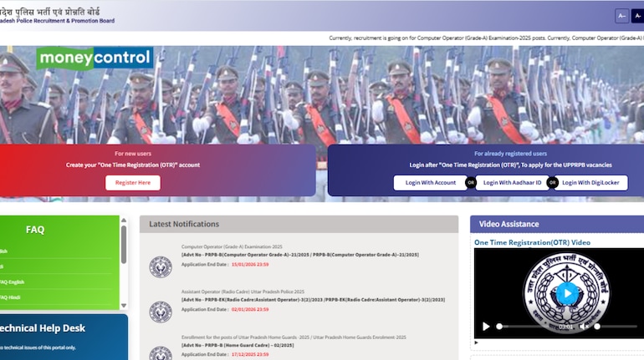Click the moneycontrol logo
Viewport: 644px width, 360px height.
[x=95, y=58]
